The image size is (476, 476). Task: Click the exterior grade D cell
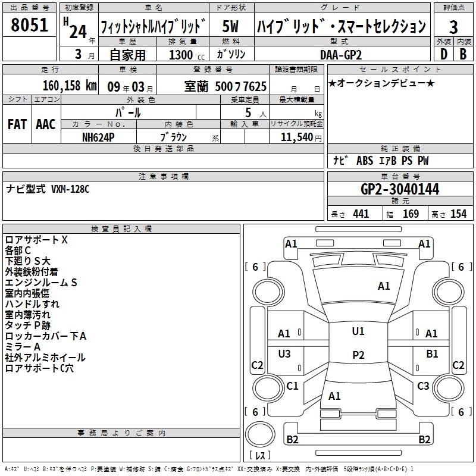[443, 54]
